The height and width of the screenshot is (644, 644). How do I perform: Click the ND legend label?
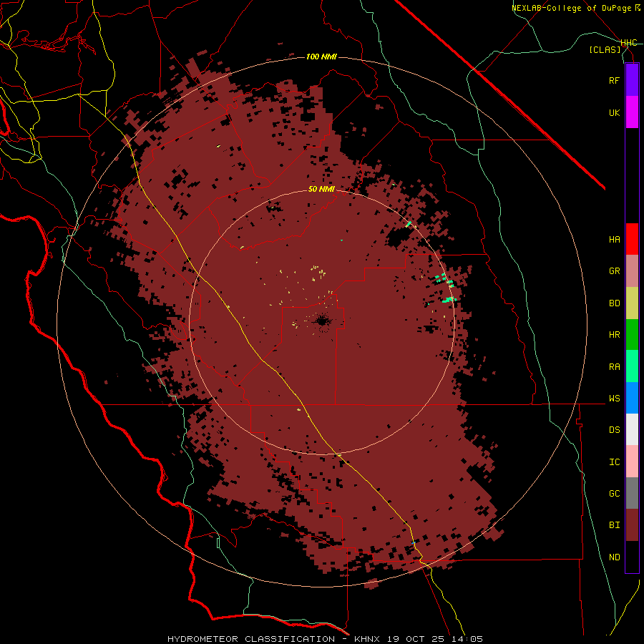pos(614,557)
